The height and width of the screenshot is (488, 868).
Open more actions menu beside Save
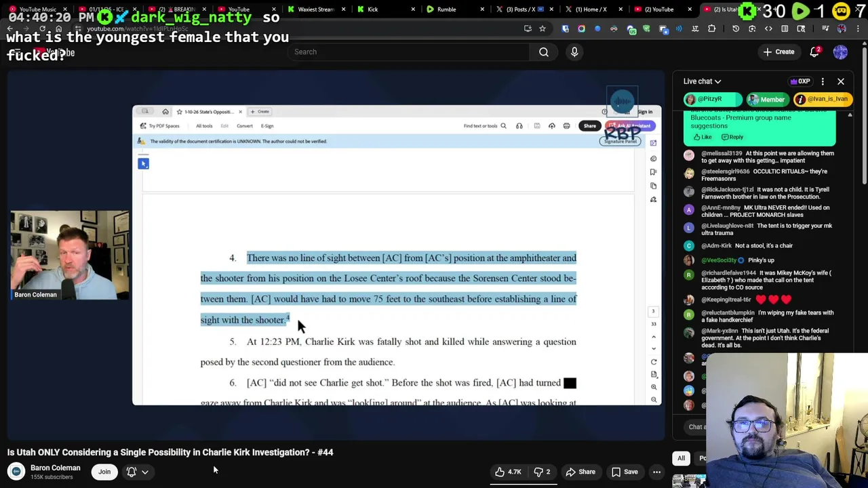pos(656,472)
